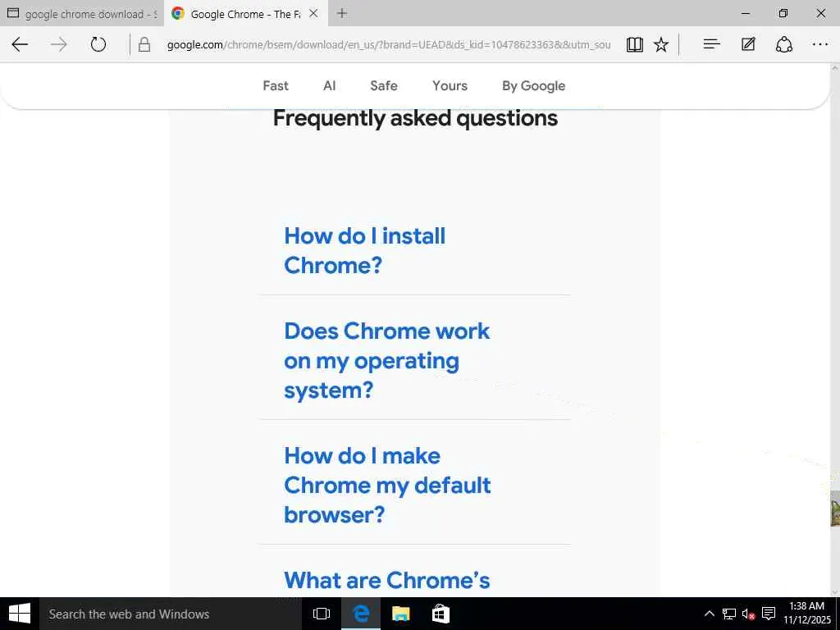Viewport: 840px width, 630px height.
Task: Open the Action Center notifications icon
Action: (769, 614)
